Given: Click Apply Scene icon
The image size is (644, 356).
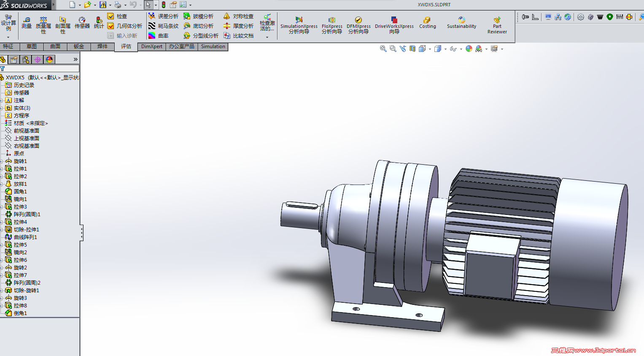Looking at the screenshot, I should 479,49.
